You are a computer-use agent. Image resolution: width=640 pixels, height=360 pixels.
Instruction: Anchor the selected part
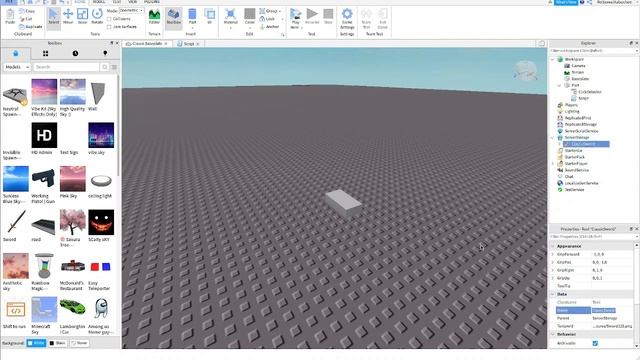click(x=269, y=27)
